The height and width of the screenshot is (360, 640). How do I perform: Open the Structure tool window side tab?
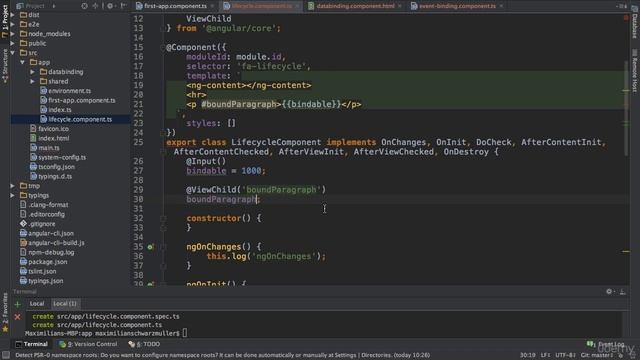tap(4, 65)
